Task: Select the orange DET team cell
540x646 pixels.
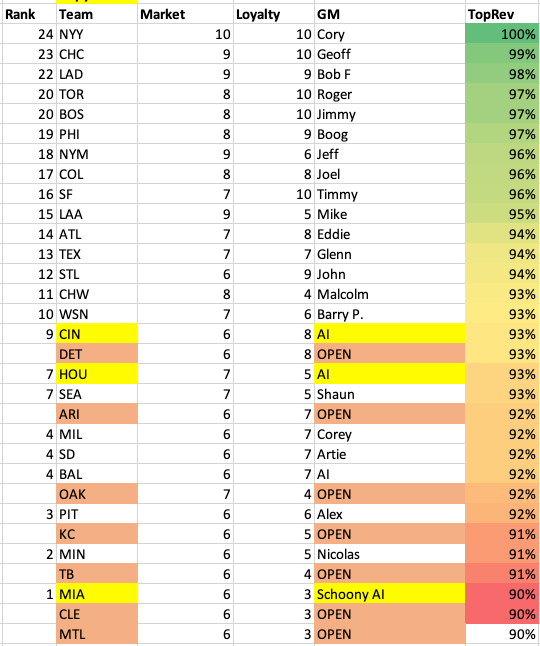Action: [97, 354]
